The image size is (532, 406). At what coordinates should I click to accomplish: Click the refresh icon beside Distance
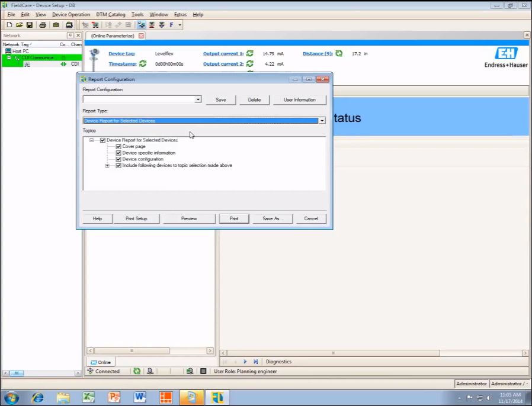[339, 54]
